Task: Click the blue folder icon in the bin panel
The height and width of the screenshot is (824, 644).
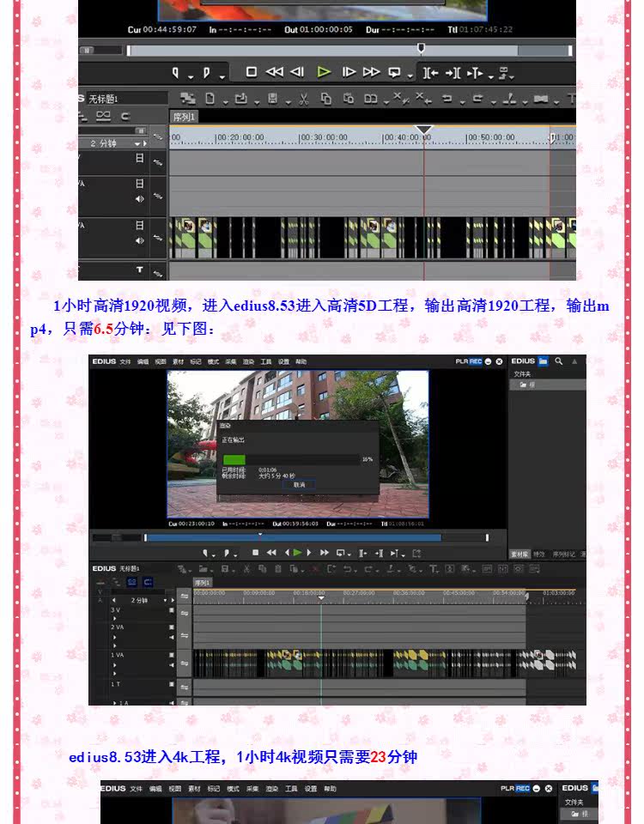Action: point(543,361)
